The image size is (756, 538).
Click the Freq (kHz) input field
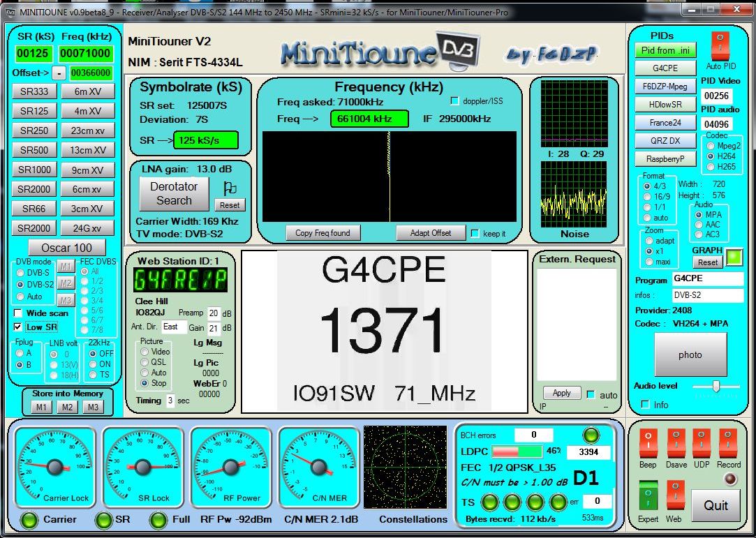tap(85, 53)
